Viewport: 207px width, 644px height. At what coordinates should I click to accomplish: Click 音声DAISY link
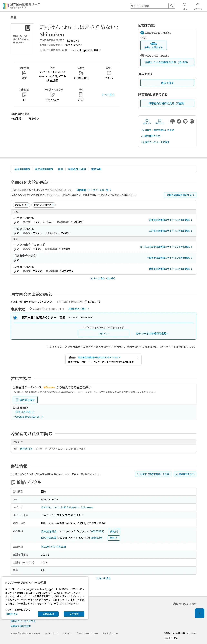point(26,449)
